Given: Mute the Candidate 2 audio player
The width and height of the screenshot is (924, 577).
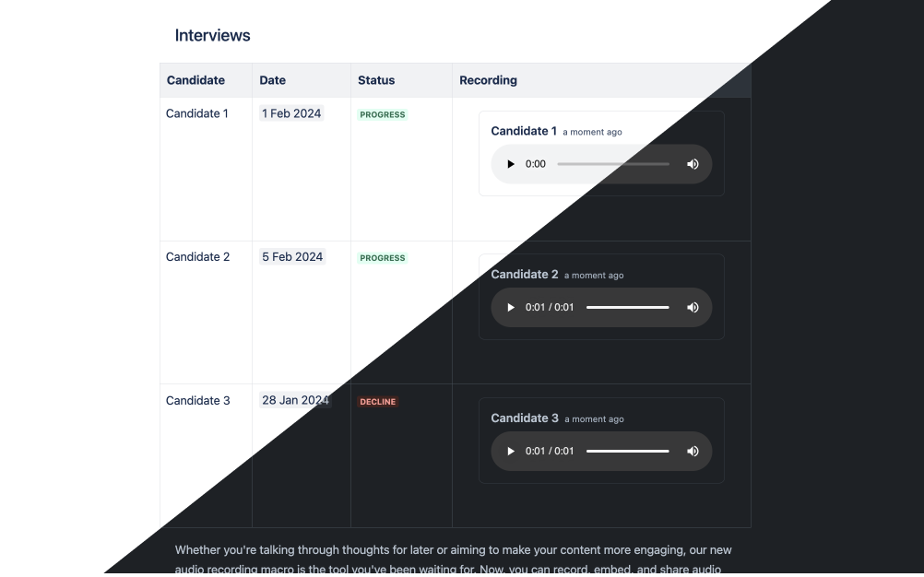Looking at the screenshot, I should pos(693,307).
